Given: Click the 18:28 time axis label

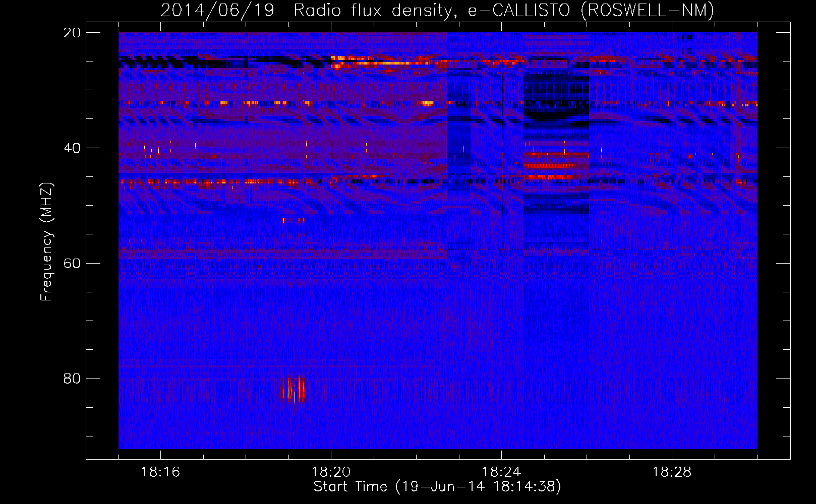Looking at the screenshot, I should coord(672,472).
